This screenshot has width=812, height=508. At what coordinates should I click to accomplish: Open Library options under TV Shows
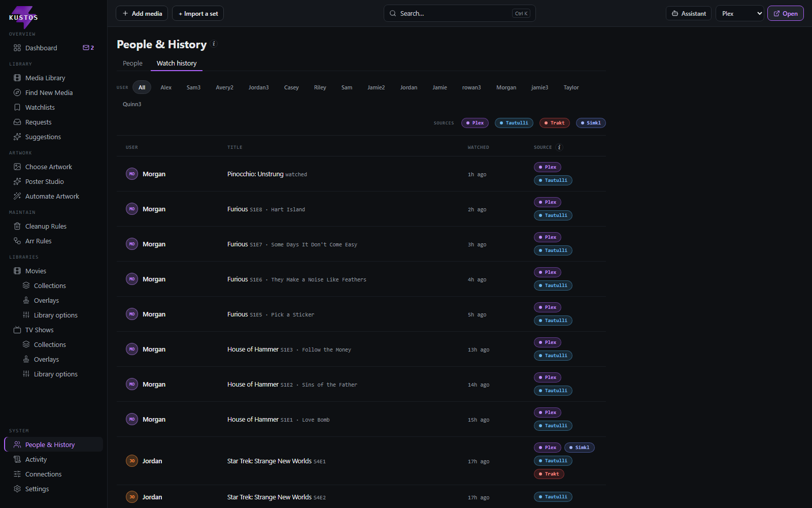[56, 374]
